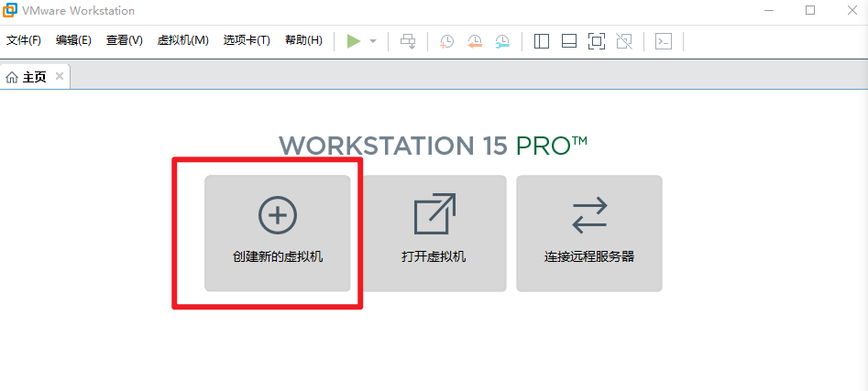Maximize the VMware Workstation window
This screenshot has height=391, width=868.
pos(810,10)
